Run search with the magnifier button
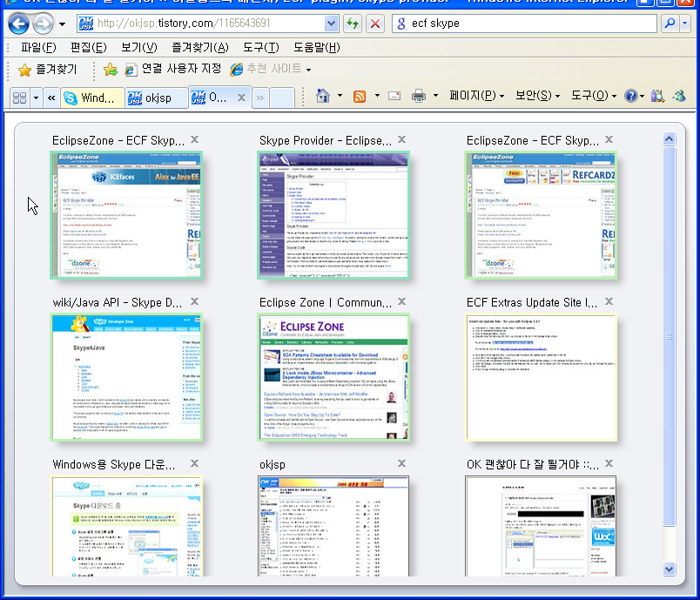Image resolution: width=700 pixels, height=600 pixels. 670,24
